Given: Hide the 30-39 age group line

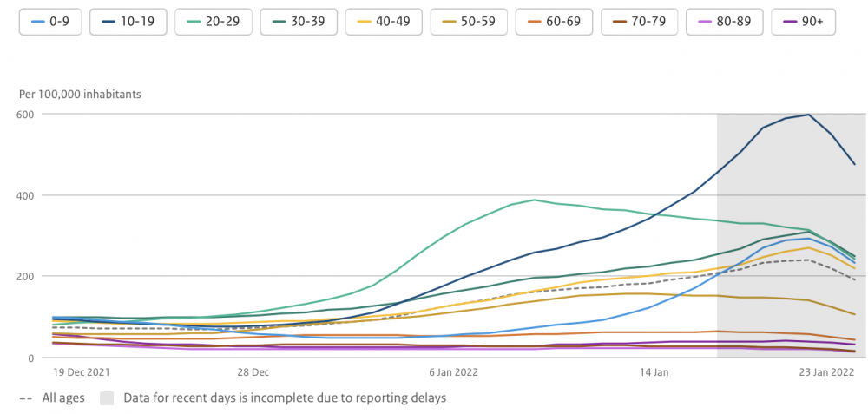Looking at the screenshot, I should point(299,22).
